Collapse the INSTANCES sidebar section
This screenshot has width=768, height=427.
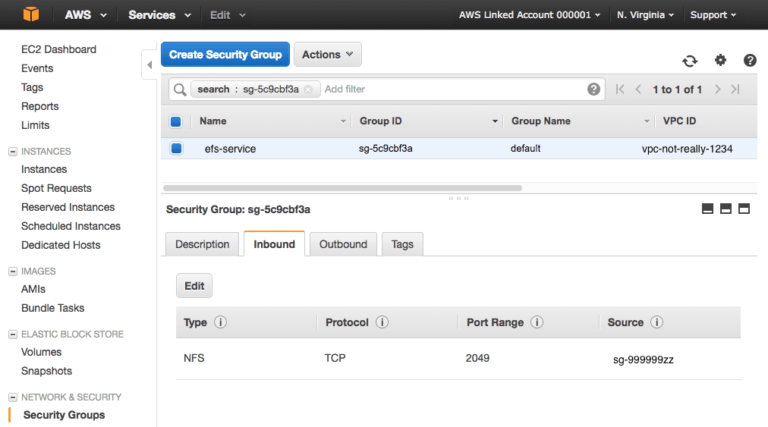pos(13,152)
